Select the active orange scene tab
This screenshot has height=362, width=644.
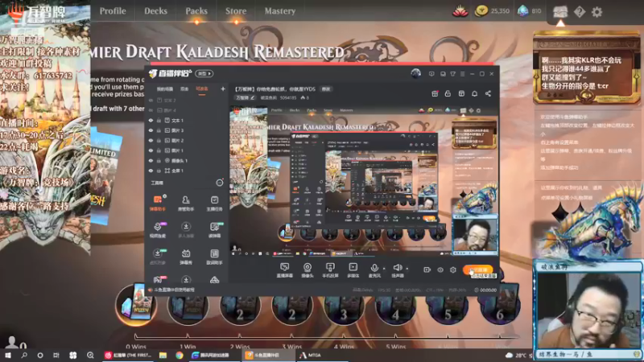point(202,88)
